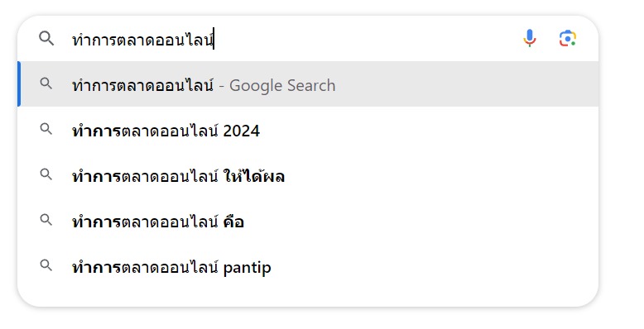Screen dimensions: 644x329
Task: Click magnifier icon beside the pantip suggestion
Action: coord(46,266)
